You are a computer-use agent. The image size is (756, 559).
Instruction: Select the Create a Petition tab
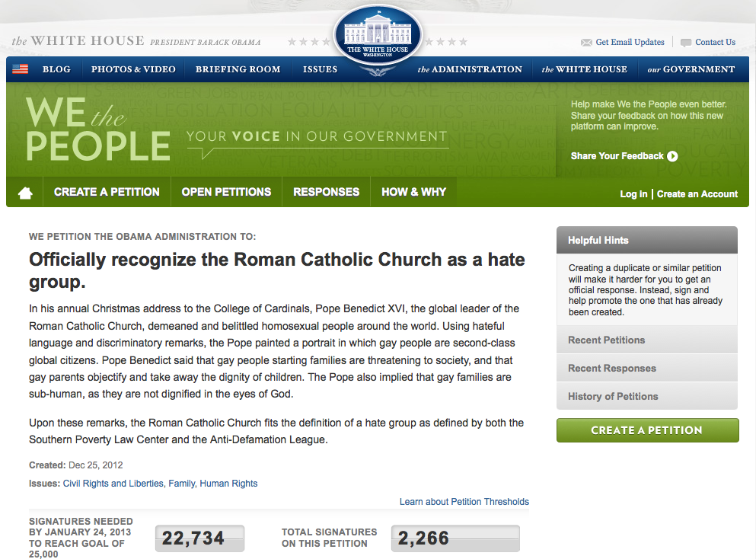(107, 192)
